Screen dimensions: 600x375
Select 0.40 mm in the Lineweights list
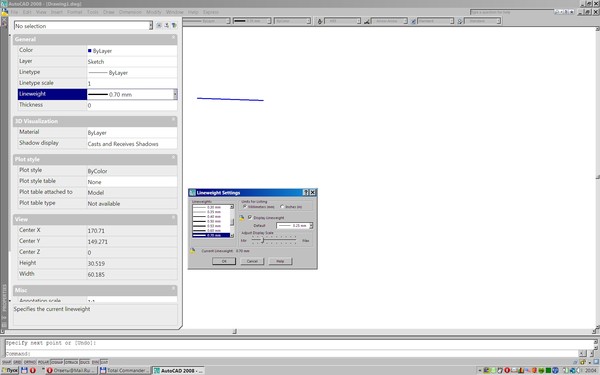point(211,217)
